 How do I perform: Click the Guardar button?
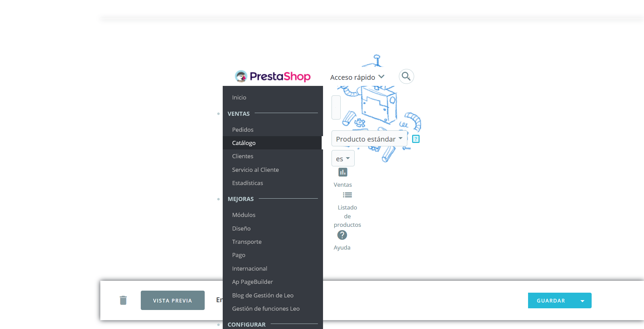point(551,301)
